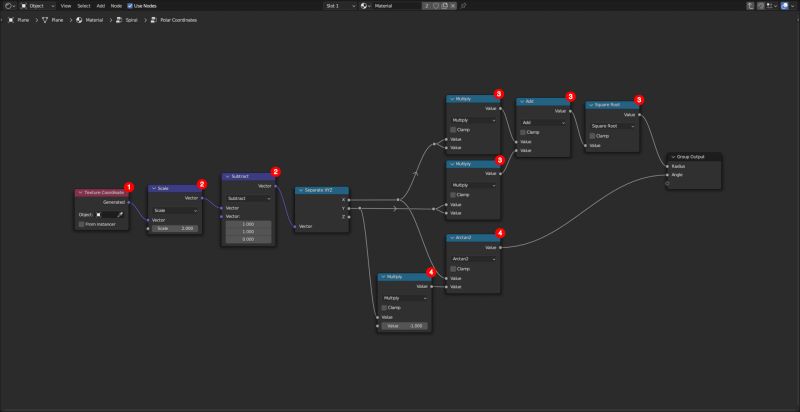Click the eyedropper in Texture Coordinate node
The width and height of the screenshot is (800, 412).
(120, 215)
